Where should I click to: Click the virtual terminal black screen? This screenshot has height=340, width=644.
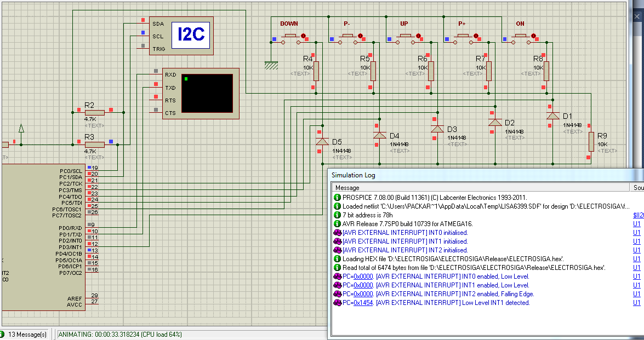[207, 93]
